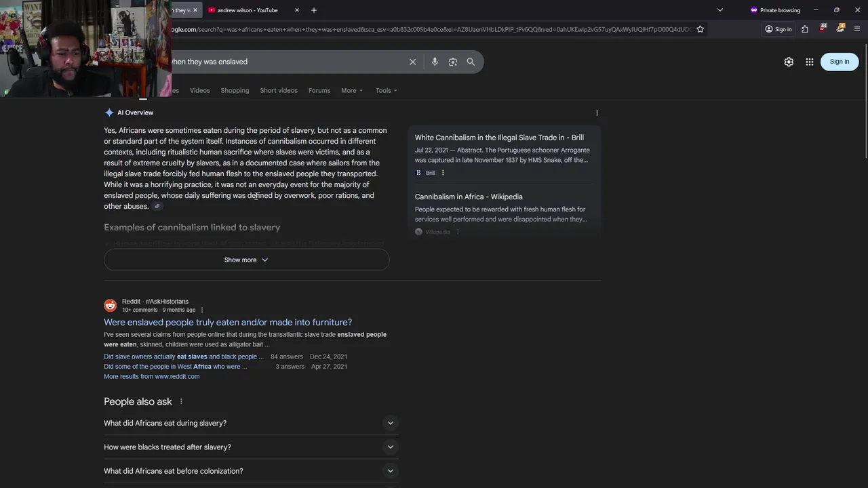Open AI Overview three-dot options

coord(597,113)
